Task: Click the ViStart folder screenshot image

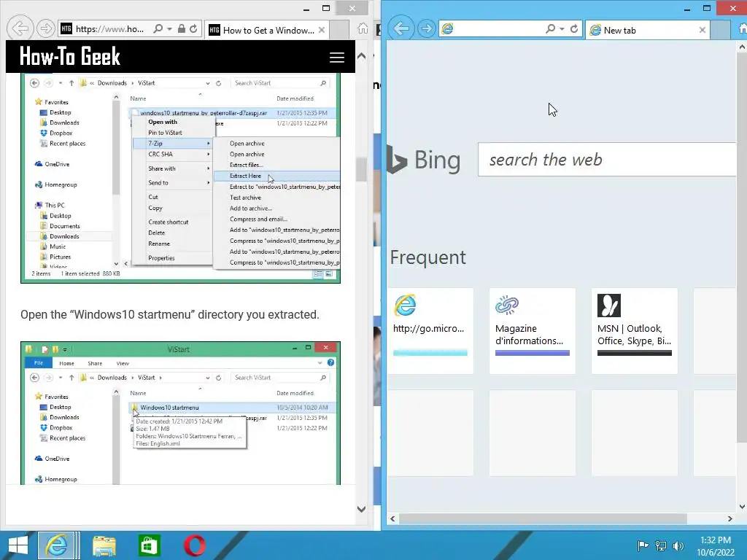Action: click(181, 413)
